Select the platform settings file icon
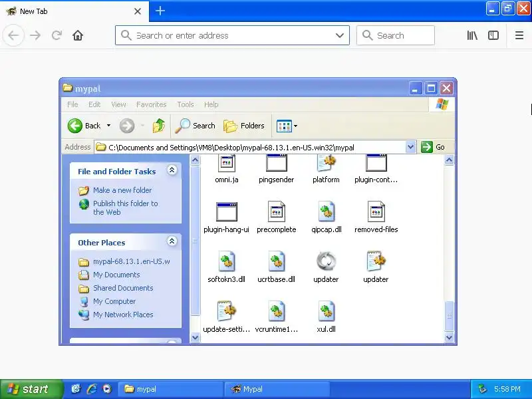 pyautogui.click(x=326, y=163)
